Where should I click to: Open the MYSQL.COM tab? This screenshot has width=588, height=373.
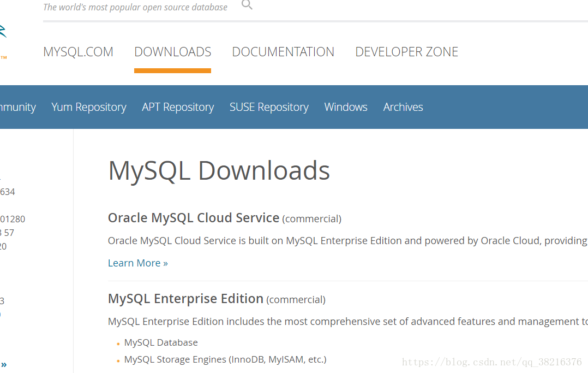click(x=78, y=52)
